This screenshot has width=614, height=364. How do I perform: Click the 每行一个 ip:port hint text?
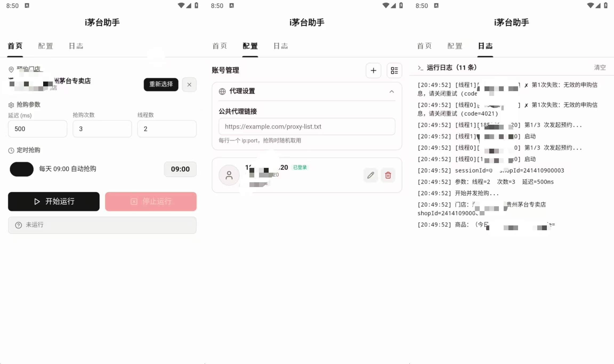click(260, 141)
